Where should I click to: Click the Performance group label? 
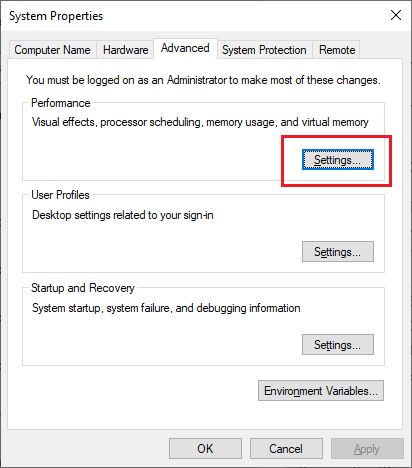pyautogui.click(x=61, y=103)
